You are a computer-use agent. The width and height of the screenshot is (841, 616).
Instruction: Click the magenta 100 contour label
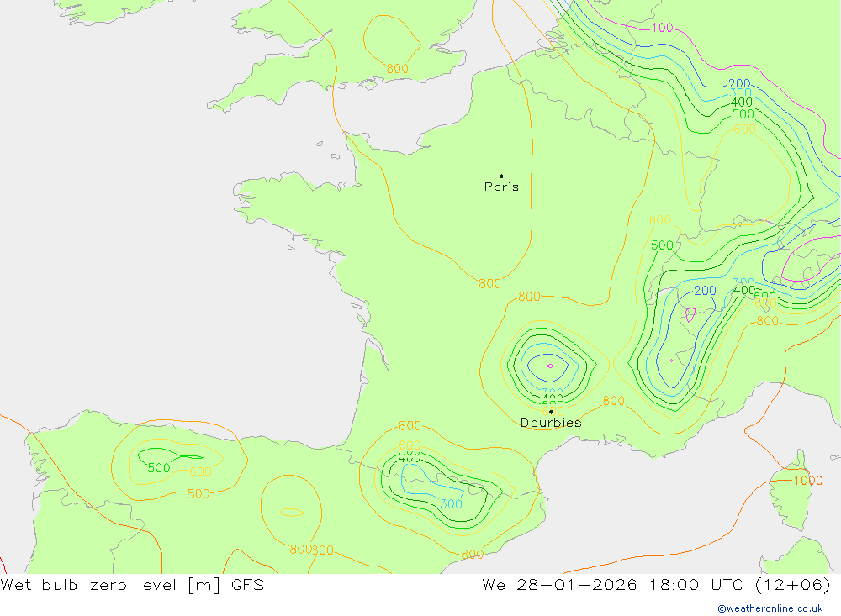point(662,28)
